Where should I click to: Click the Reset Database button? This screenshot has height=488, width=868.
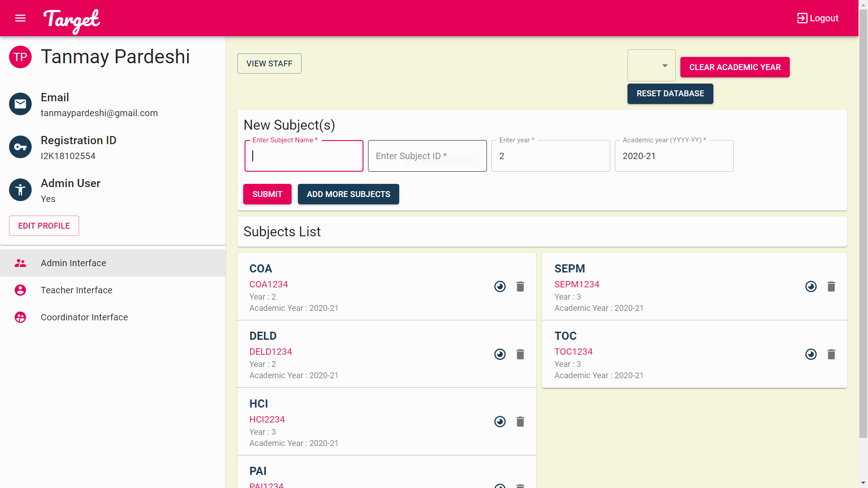[x=670, y=94]
